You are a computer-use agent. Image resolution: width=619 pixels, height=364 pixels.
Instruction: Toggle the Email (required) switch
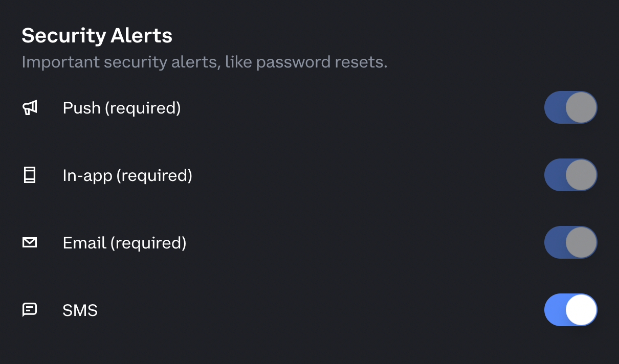(570, 242)
